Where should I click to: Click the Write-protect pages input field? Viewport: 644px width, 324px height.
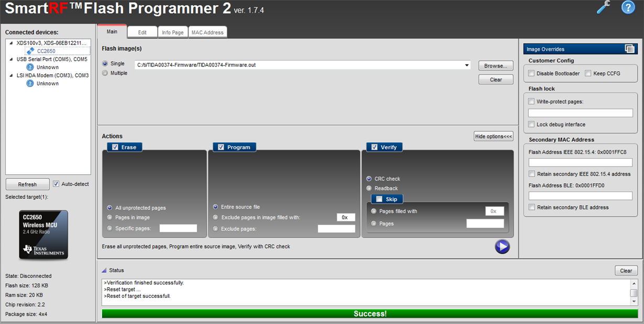coord(581,113)
